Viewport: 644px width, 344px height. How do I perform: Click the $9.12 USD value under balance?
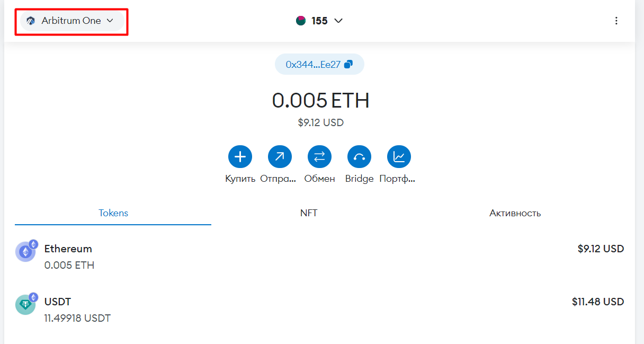(320, 122)
